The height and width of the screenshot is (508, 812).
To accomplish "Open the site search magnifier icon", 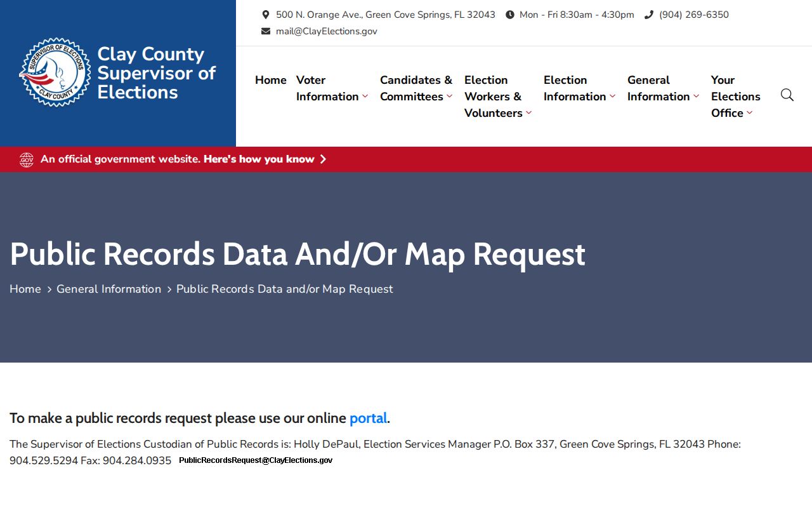I will coord(787,95).
